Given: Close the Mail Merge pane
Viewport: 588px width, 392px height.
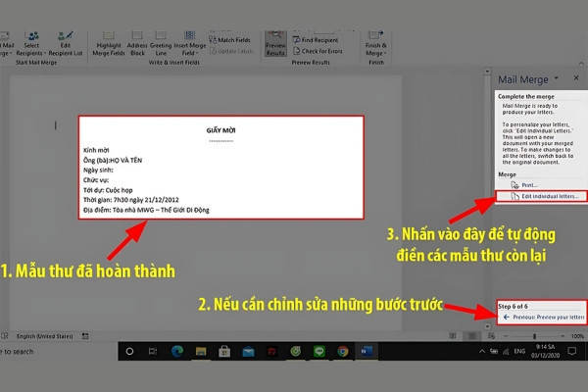Looking at the screenshot, I should [576, 78].
